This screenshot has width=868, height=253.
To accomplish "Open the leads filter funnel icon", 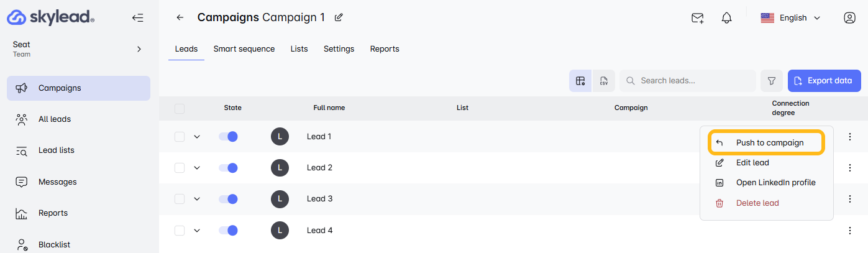I will pos(772,81).
